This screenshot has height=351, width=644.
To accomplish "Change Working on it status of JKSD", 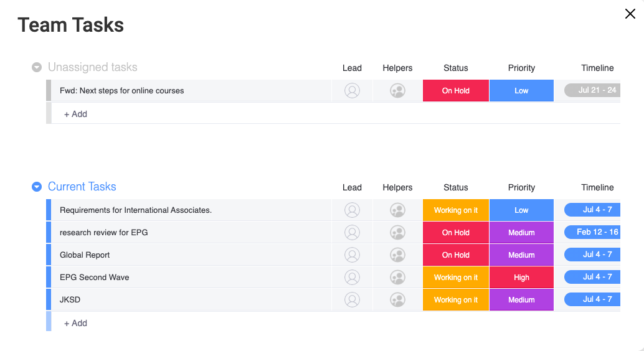I will coord(456,300).
